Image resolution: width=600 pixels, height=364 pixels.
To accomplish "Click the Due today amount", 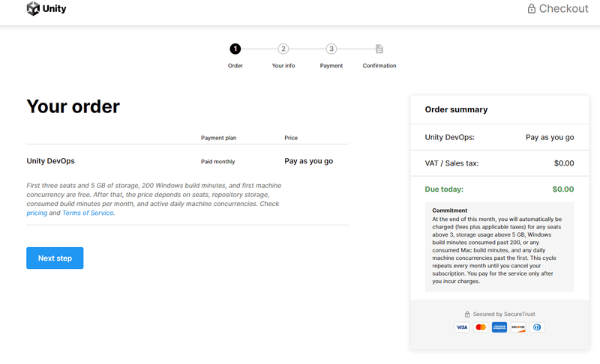I will 562,189.
